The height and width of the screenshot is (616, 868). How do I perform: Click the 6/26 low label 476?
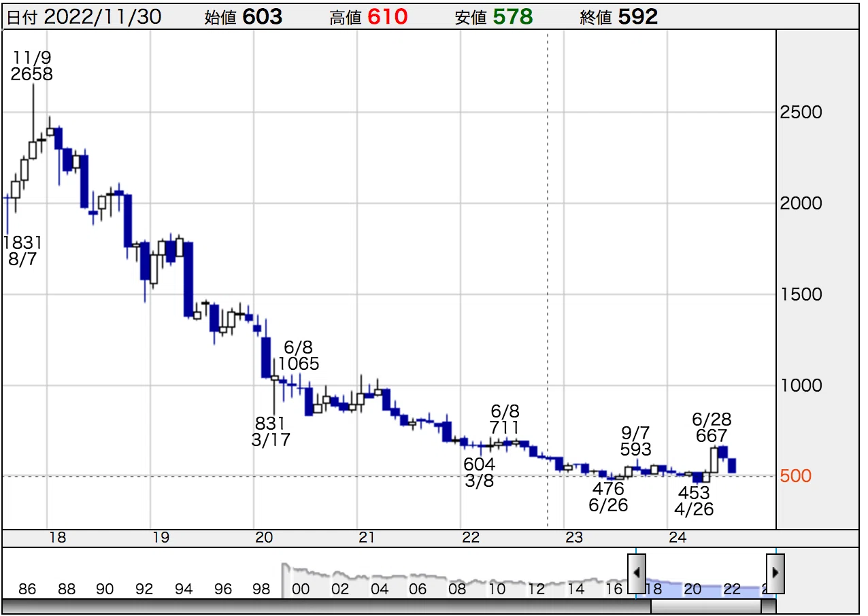pos(608,489)
